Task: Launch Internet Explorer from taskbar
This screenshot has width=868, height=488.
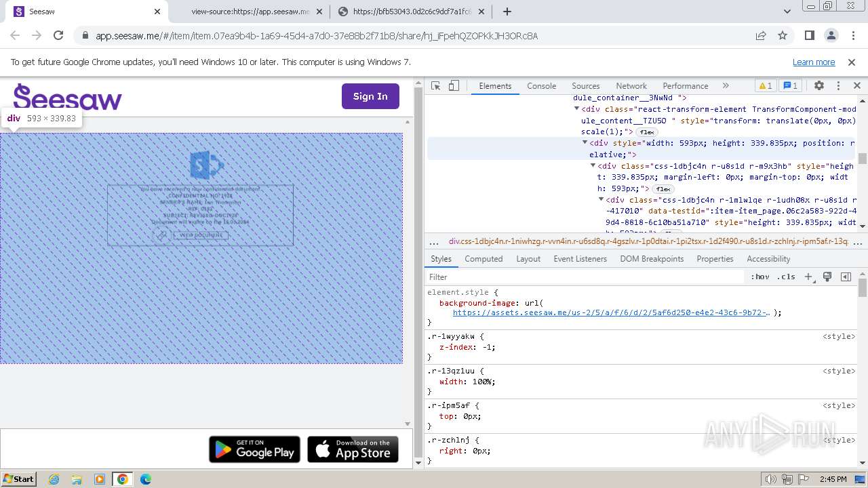Action: [54, 479]
